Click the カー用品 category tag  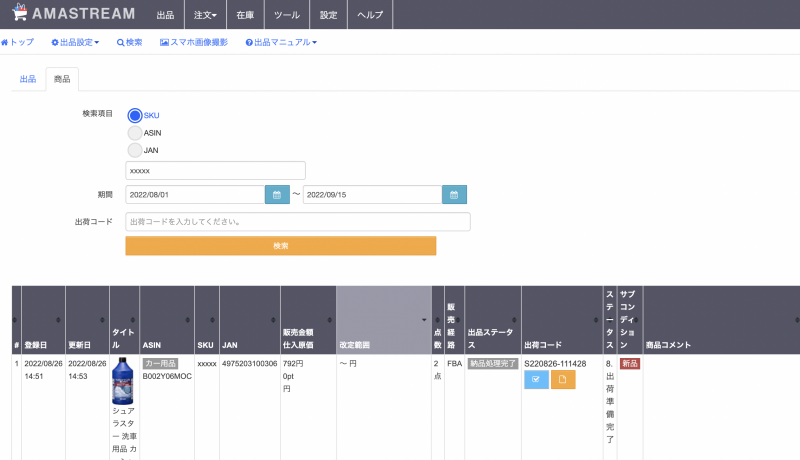pyautogui.click(x=160, y=364)
